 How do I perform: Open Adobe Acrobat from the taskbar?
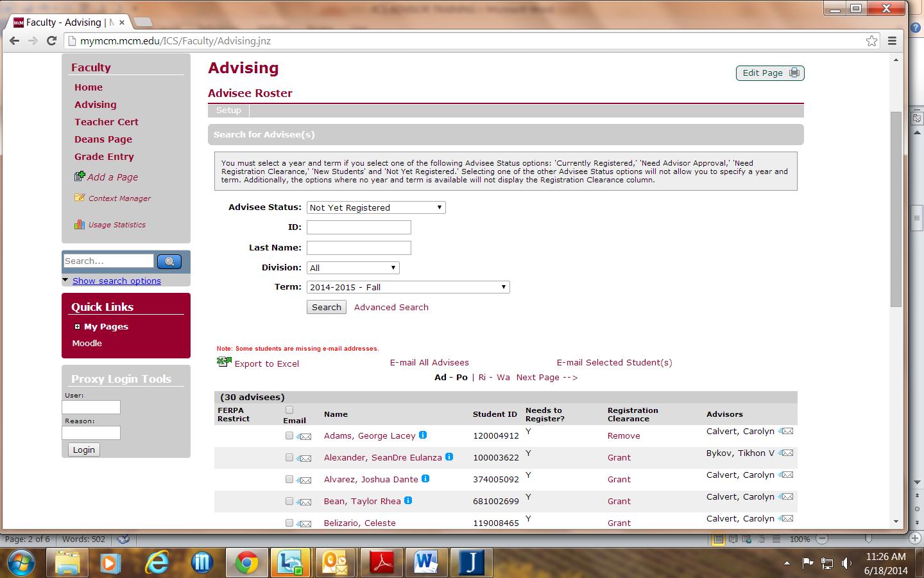pyautogui.click(x=382, y=563)
